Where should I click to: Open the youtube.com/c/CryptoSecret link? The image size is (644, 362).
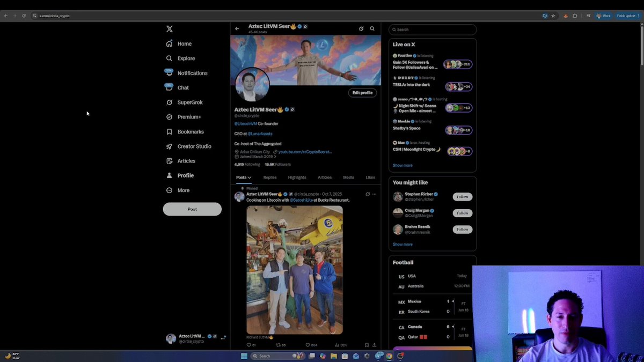tap(305, 152)
